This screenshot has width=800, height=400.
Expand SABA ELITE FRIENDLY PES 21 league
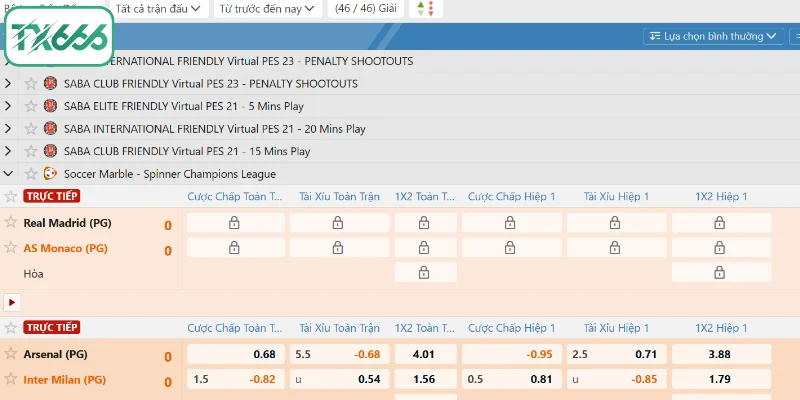tap(8, 106)
